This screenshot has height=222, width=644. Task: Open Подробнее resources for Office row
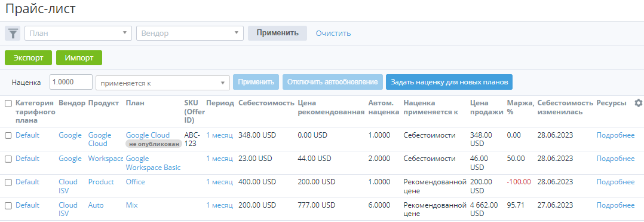(616, 182)
